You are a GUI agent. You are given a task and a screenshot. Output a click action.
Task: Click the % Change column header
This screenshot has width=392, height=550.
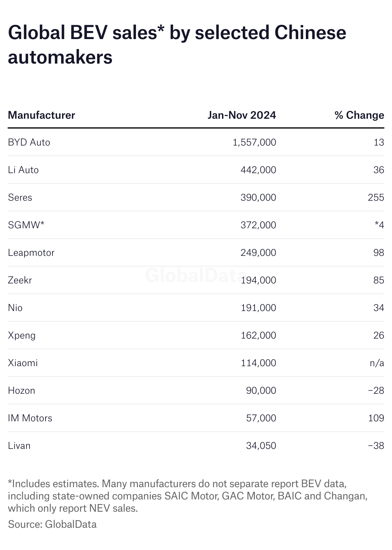click(x=359, y=115)
